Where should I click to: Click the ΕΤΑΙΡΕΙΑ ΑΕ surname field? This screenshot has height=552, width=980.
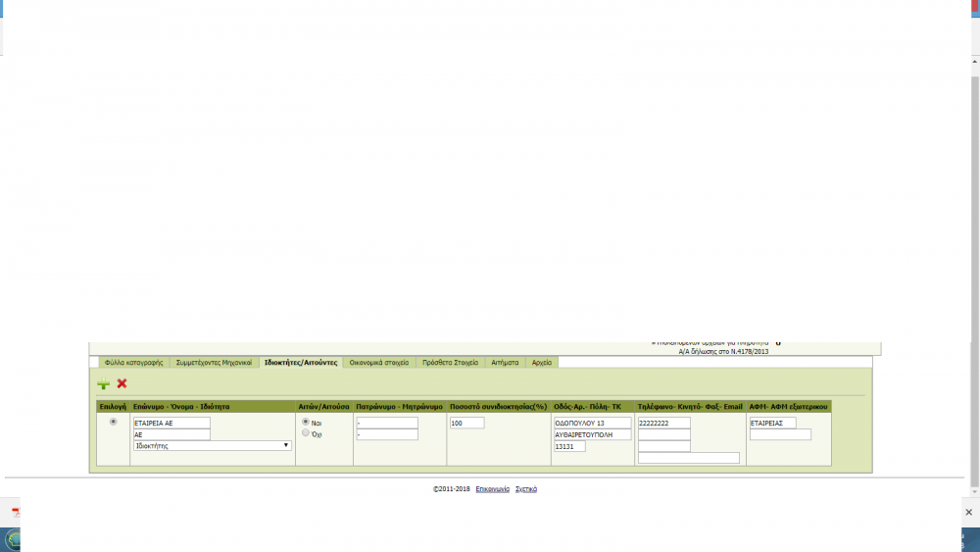click(171, 423)
